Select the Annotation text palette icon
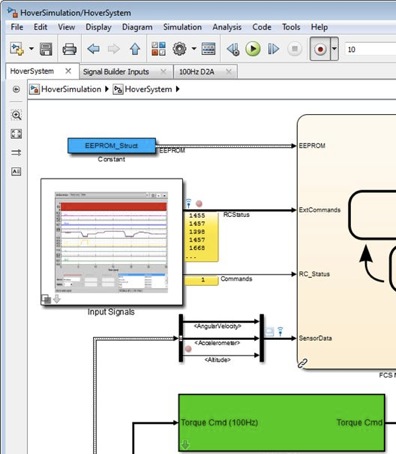 coord(16,171)
